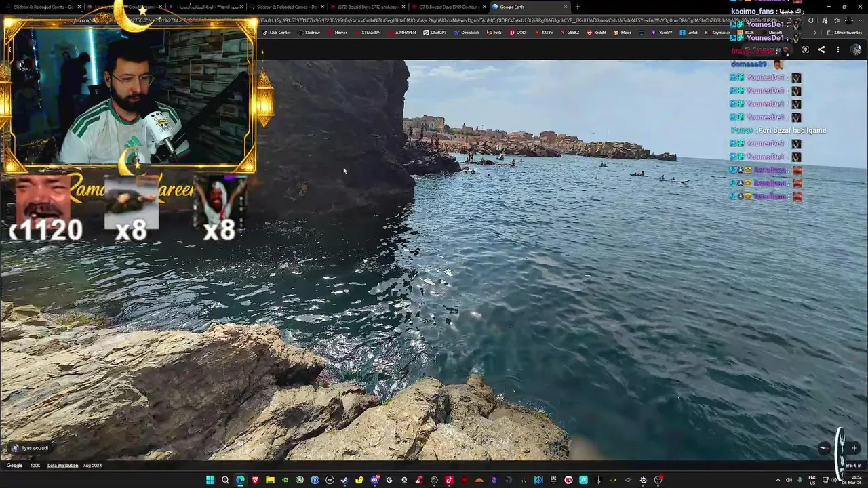
Task: Click the Google logo in status bar
Action: (x=14, y=466)
